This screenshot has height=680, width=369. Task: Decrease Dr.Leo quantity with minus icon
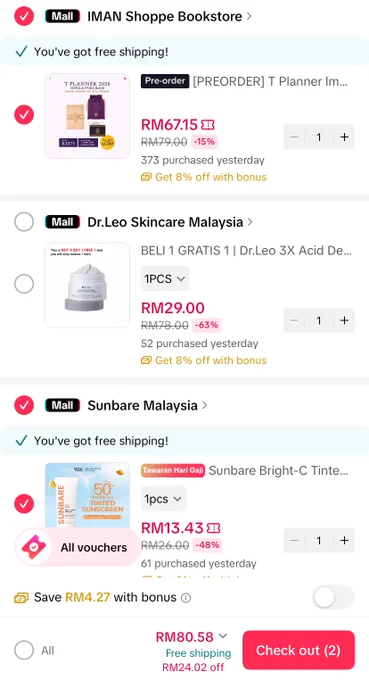pyautogui.click(x=294, y=320)
